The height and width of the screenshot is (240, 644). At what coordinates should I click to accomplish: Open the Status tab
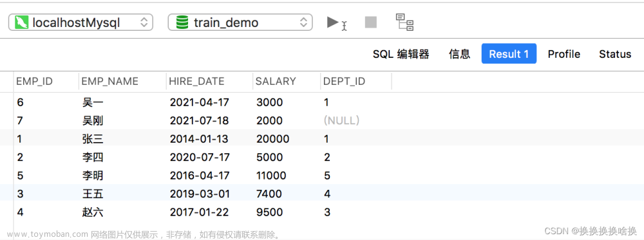pyautogui.click(x=615, y=54)
